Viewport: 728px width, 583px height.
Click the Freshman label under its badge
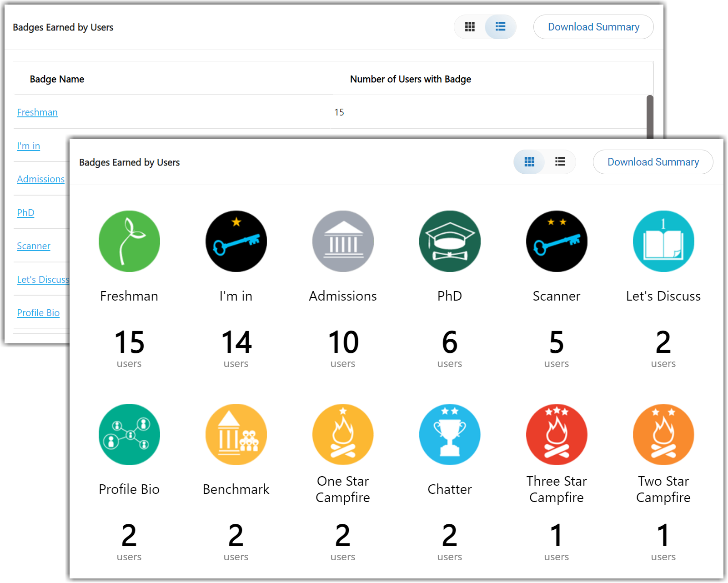pyautogui.click(x=129, y=296)
